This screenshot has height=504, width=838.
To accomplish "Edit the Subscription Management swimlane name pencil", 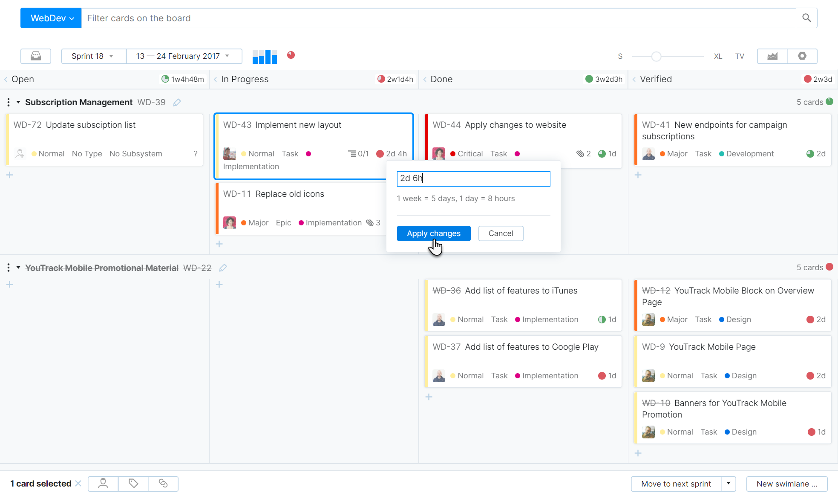I will (x=177, y=102).
